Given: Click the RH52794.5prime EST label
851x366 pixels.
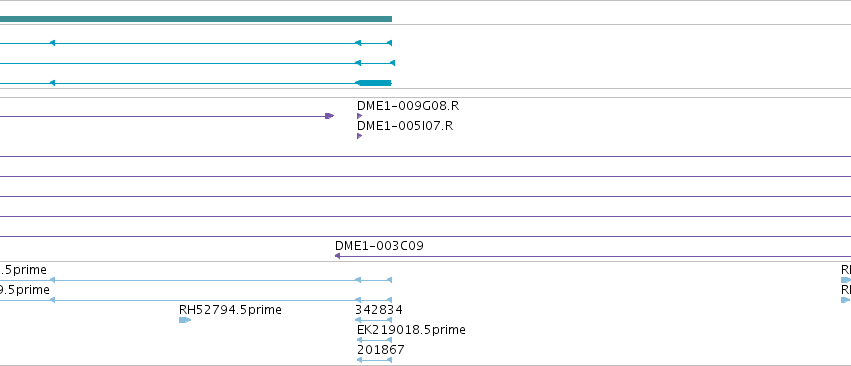Looking at the screenshot, I should pos(230,310).
